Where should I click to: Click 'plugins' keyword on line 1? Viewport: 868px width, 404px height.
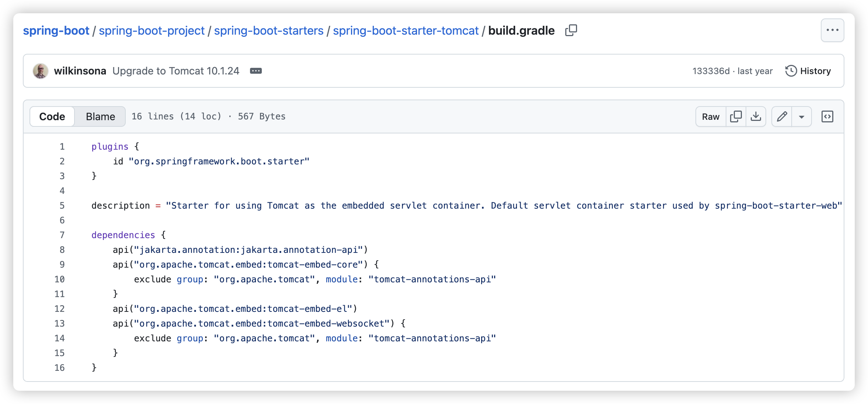click(x=110, y=146)
